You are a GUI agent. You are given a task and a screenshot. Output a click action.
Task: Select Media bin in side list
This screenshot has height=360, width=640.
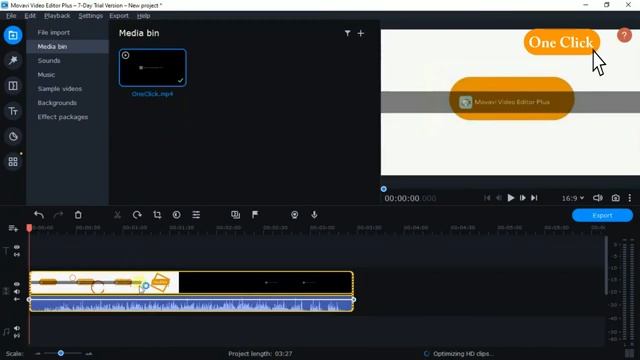pyautogui.click(x=67, y=47)
